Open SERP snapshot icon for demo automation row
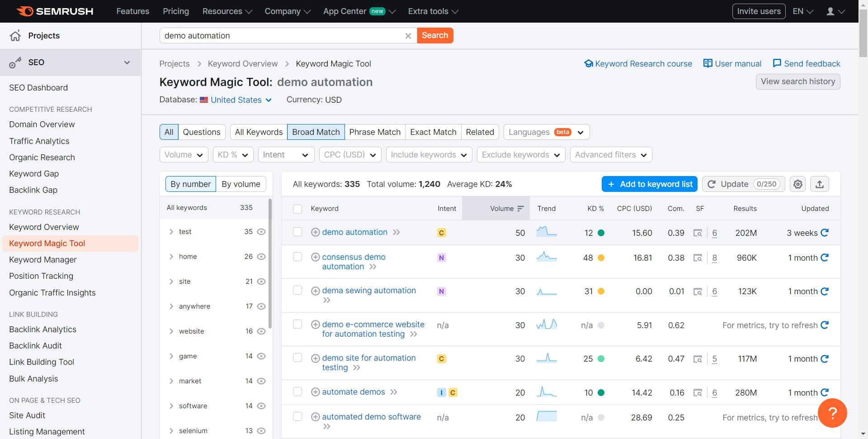Viewport: 868px width, 439px height. [698, 233]
